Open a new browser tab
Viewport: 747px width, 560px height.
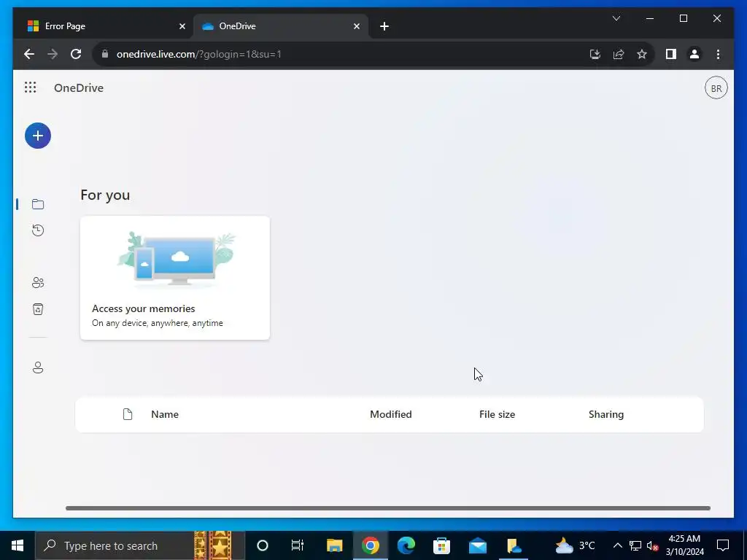point(384,26)
